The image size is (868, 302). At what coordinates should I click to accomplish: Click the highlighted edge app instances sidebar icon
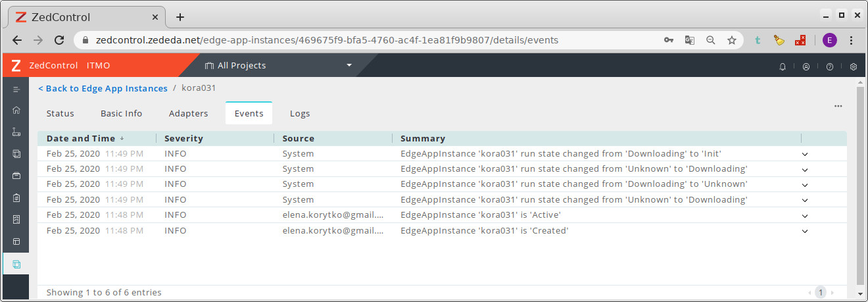pyautogui.click(x=16, y=264)
